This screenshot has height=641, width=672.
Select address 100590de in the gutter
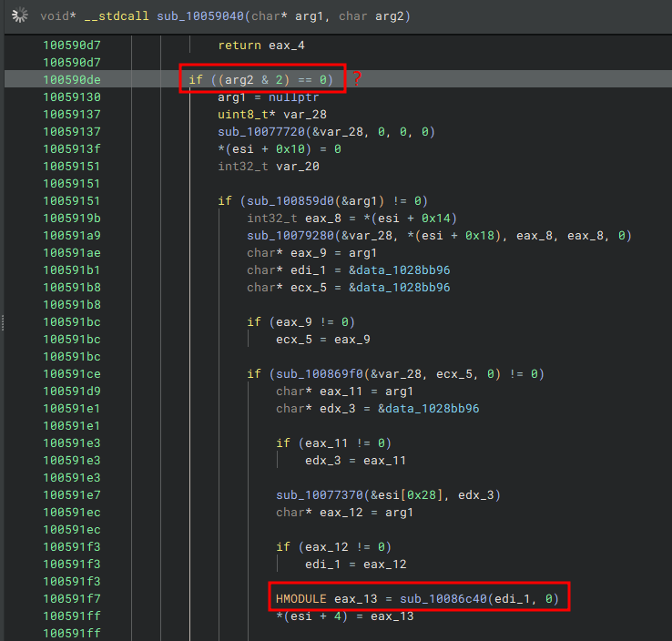tap(72, 80)
